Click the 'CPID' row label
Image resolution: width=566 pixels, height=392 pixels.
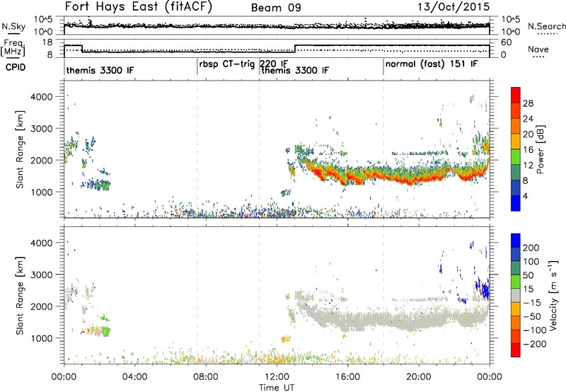click(x=16, y=67)
